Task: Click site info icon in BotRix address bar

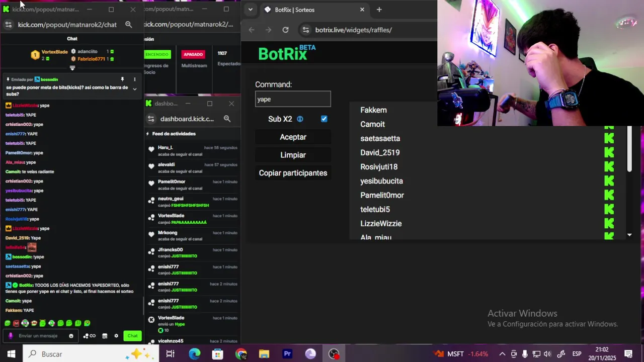Action: [305, 30]
